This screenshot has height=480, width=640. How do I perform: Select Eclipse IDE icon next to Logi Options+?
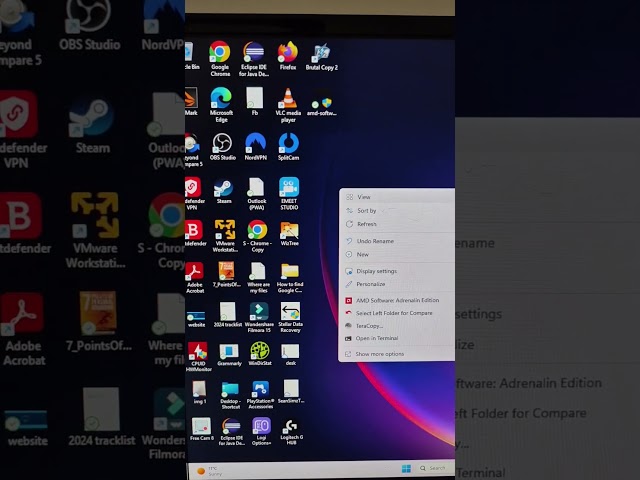(x=231, y=431)
